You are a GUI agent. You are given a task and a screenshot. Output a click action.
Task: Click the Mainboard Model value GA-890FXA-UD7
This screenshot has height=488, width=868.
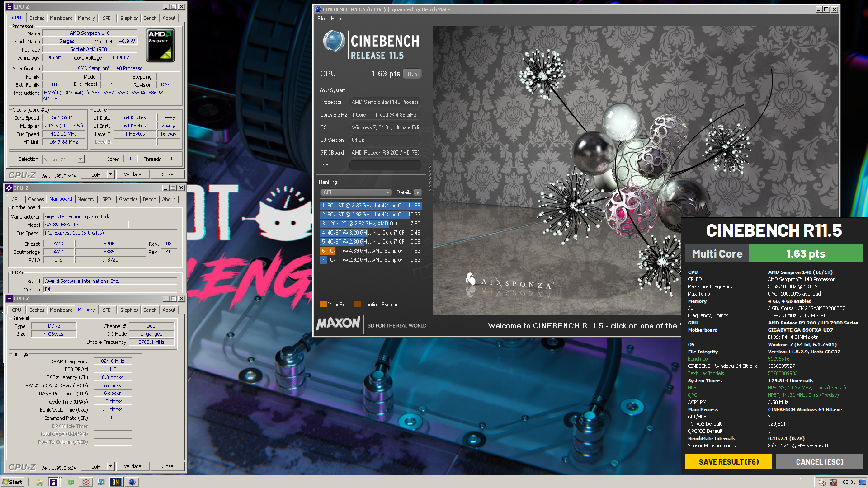tap(86, 225)
